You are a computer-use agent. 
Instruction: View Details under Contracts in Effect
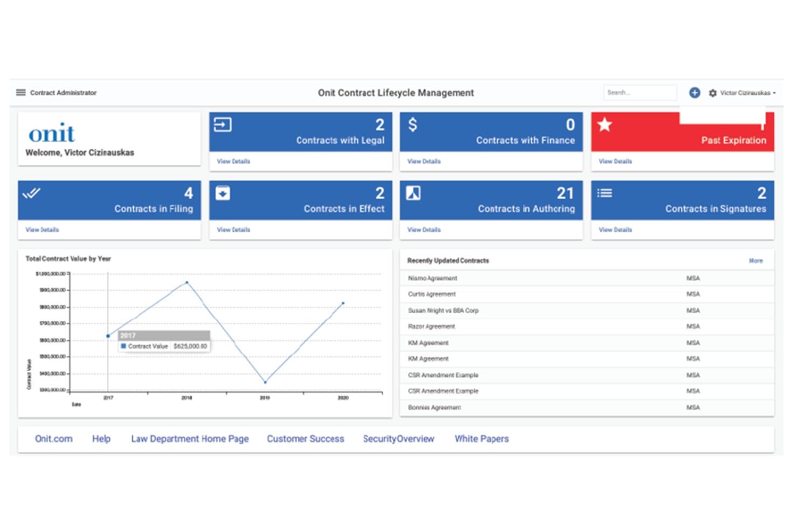coord(233,230)
